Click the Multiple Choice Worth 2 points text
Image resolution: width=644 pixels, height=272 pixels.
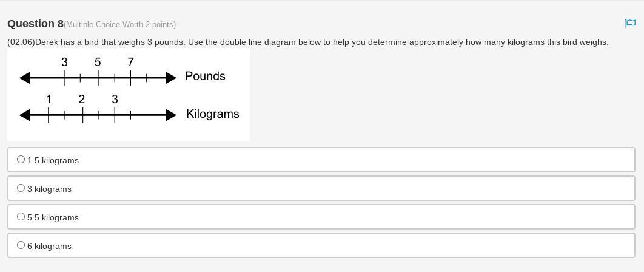point(120,25)
